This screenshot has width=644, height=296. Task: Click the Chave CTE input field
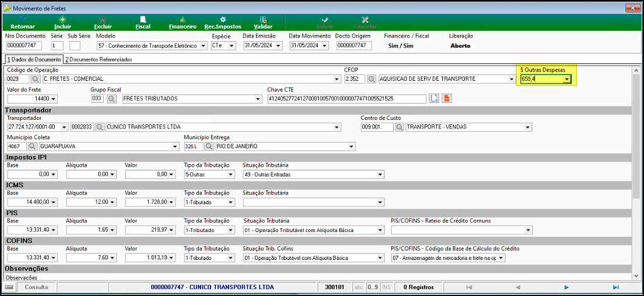coord(347,99)
